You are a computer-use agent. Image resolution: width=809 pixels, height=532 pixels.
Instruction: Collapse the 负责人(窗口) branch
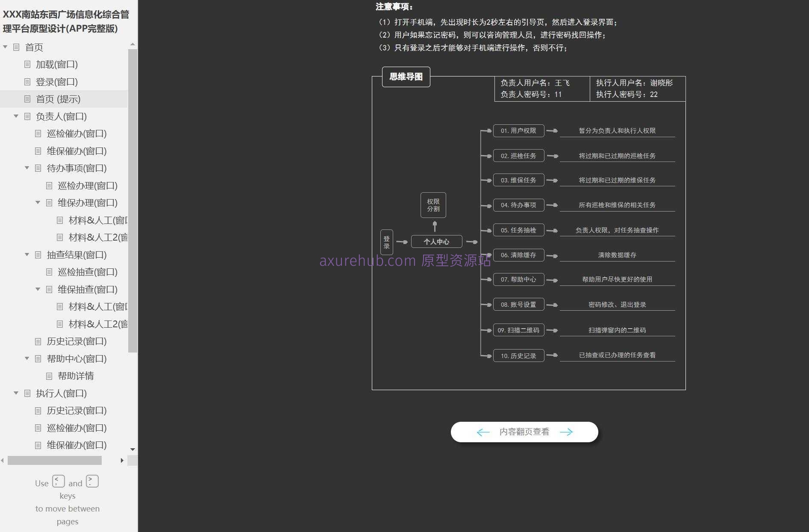(x=16, y=116)
